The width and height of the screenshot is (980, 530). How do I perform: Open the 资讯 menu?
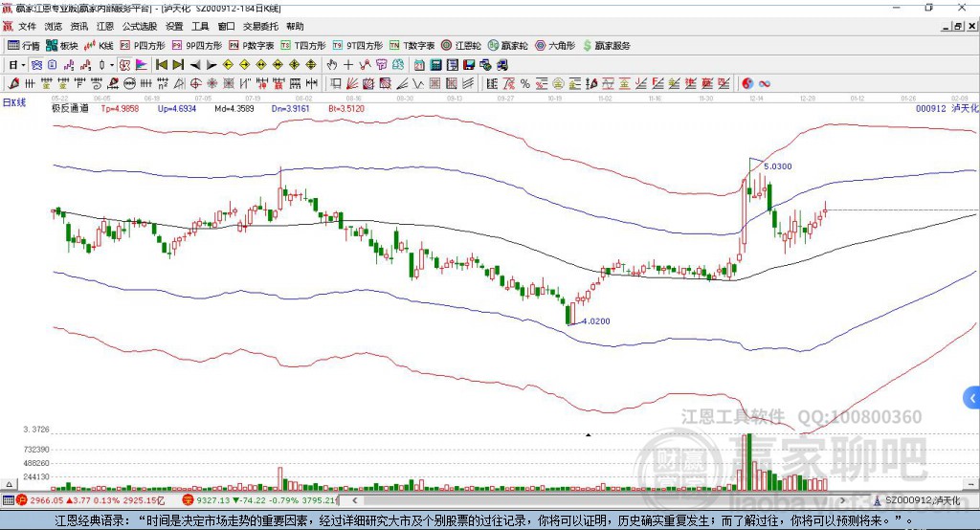pos(79,26)
